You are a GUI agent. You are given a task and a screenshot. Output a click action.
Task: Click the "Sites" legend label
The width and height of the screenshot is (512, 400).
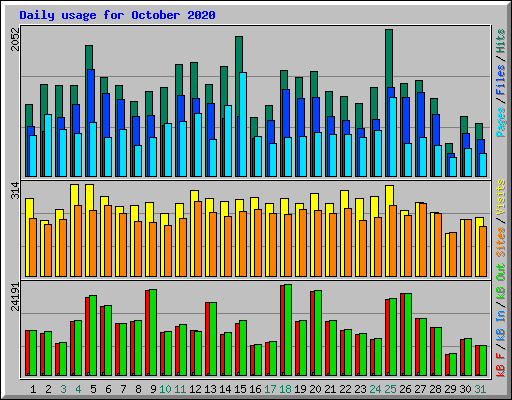click(500, 242)
